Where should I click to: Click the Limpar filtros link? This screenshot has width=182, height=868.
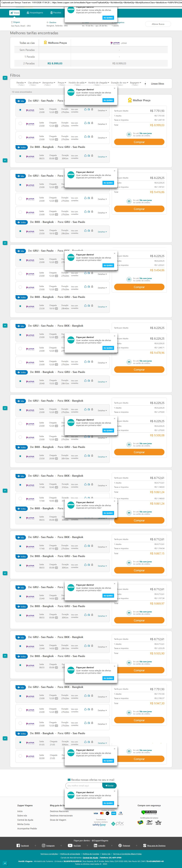point(157,84)
